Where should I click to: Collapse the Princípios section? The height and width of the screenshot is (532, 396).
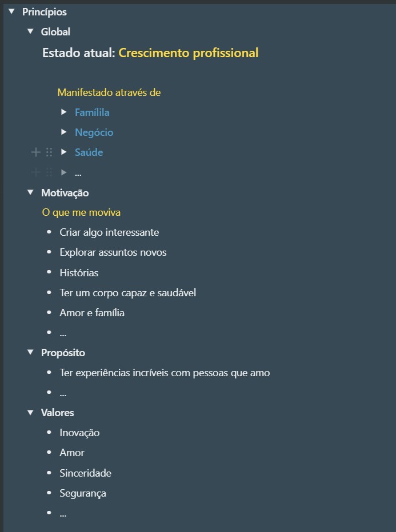[12, 11]
